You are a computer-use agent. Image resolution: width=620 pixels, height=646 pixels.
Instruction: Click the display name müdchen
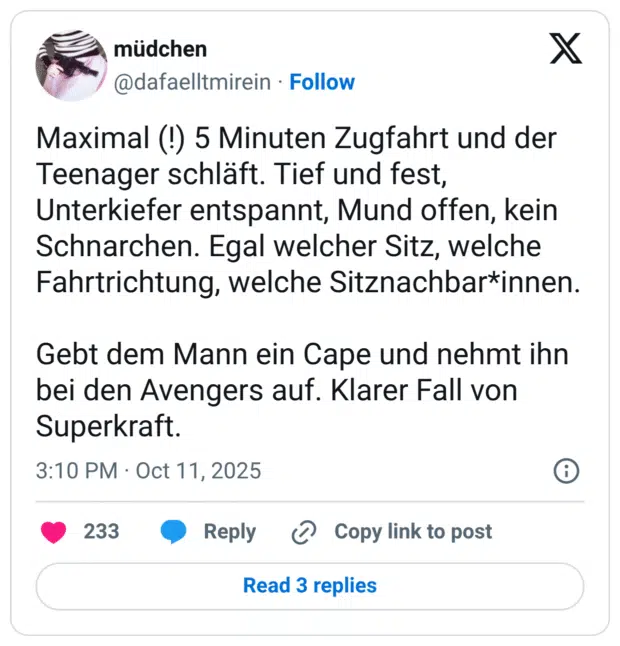[x=160, y=50]
